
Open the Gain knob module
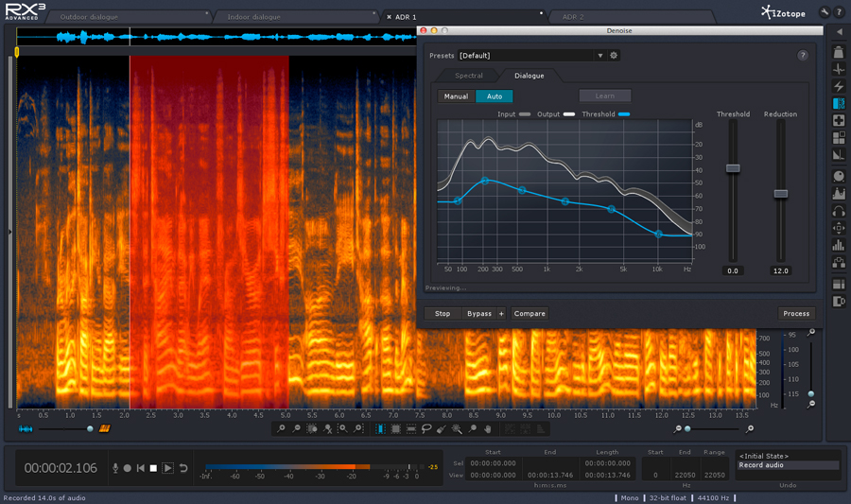[839, 177]
